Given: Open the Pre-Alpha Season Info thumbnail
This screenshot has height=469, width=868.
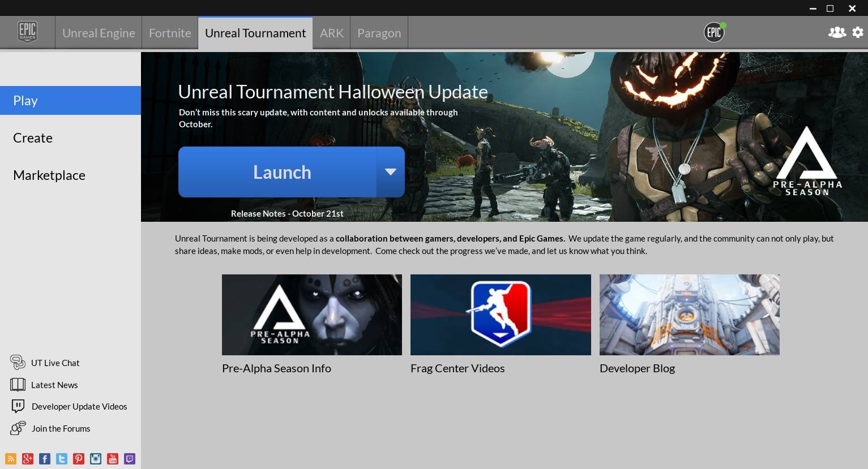Looking at the screenshot, I should point(312,315).
